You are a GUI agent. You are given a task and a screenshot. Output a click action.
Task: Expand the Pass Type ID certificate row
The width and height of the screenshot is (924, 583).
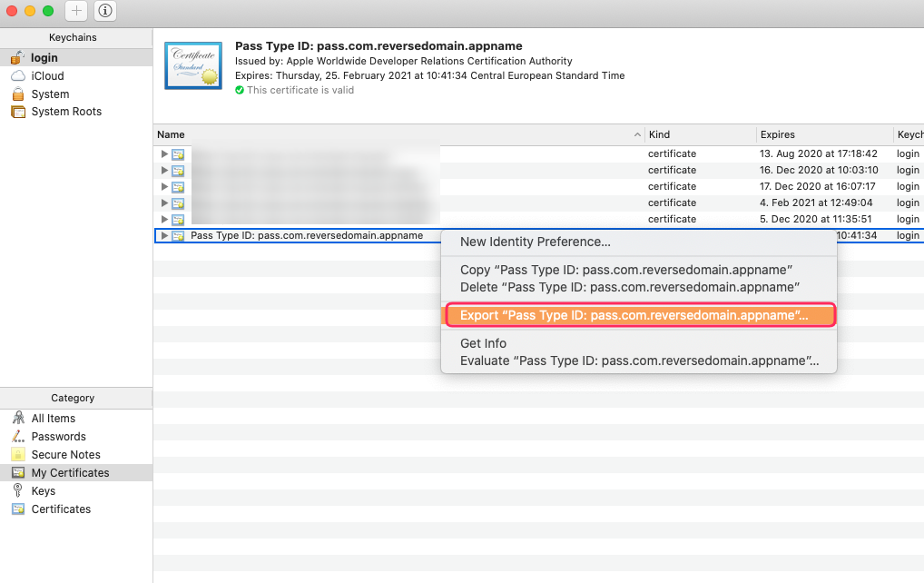[x=164, y=235]
